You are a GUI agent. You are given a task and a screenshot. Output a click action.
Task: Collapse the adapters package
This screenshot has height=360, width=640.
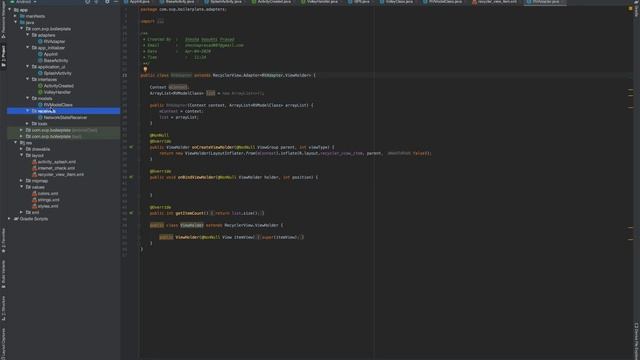coord(28,35)
